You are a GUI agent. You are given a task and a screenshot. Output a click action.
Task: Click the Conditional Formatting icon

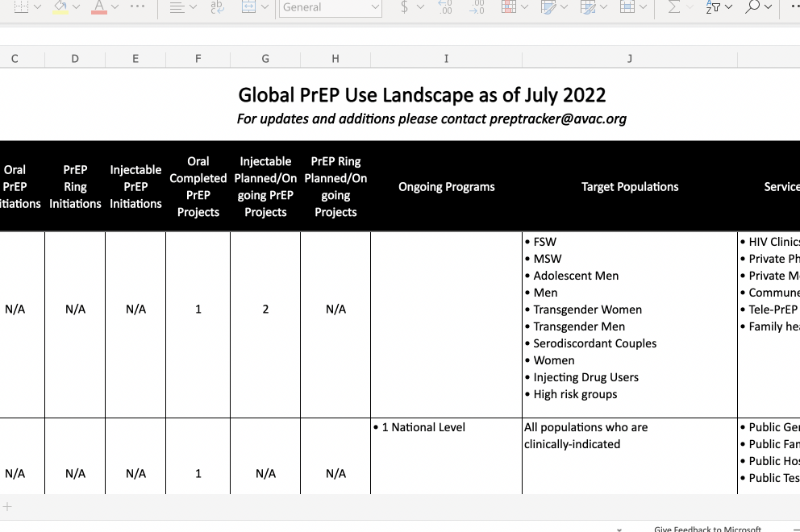[509, 6]
